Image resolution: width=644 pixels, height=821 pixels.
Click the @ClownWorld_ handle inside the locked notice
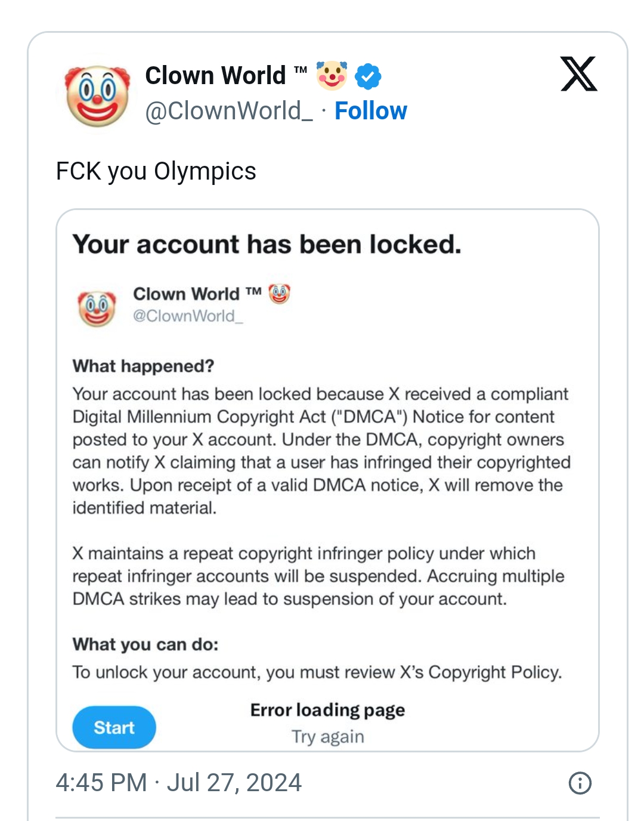188,316
